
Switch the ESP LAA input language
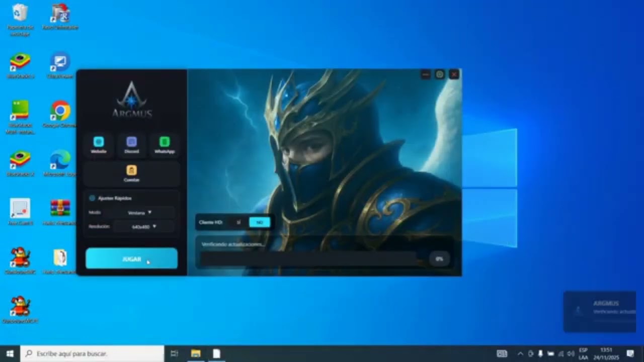584,353
